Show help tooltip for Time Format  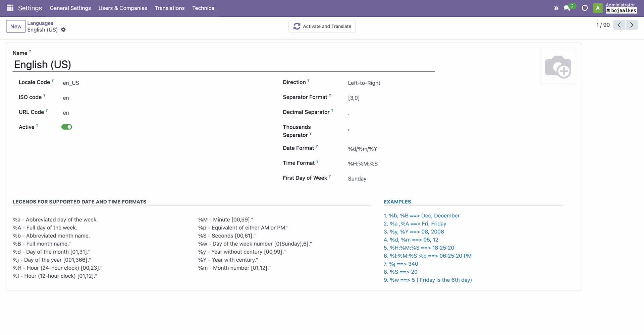pyautogui.click(x=317, y=161)
